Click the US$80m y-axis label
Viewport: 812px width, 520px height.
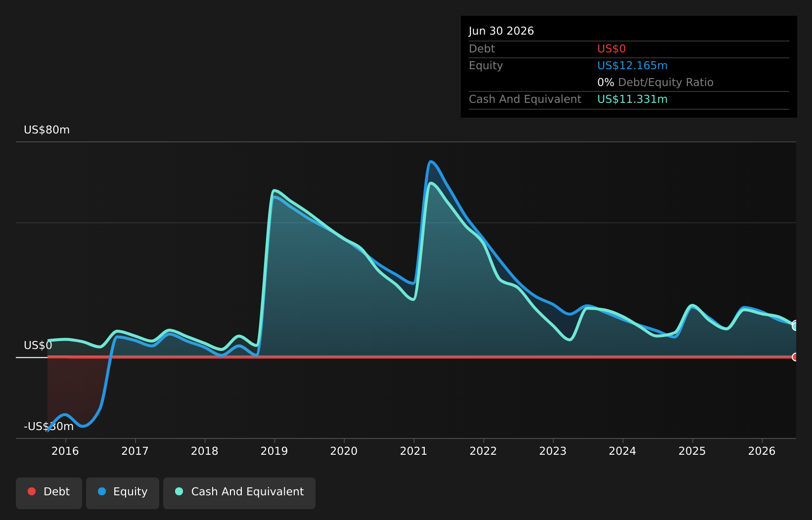point(47,130)
